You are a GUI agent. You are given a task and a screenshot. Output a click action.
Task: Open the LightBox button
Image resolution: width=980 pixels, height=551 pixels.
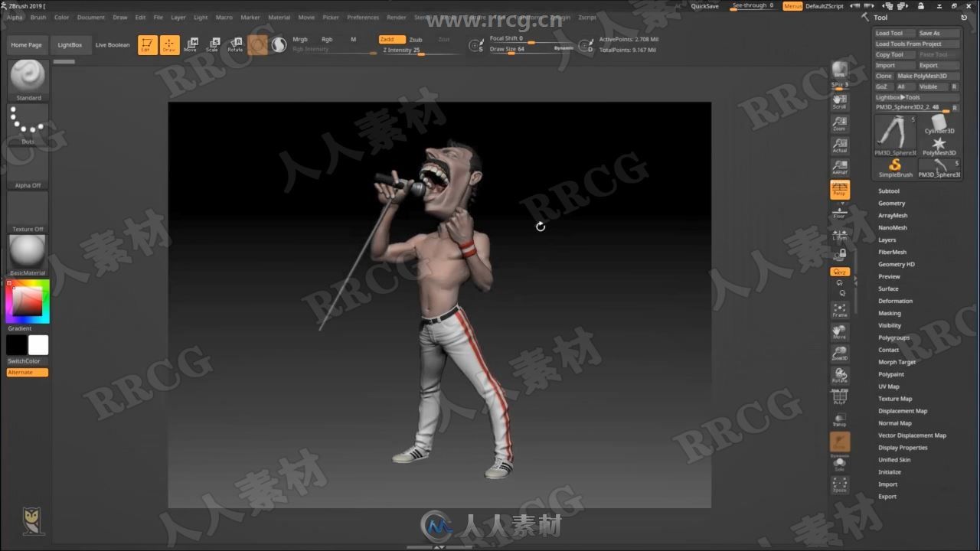point(70,45)
